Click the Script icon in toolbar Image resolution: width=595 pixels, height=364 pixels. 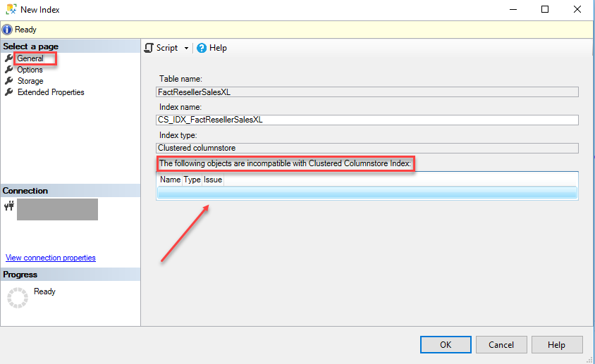click(149, 48)
